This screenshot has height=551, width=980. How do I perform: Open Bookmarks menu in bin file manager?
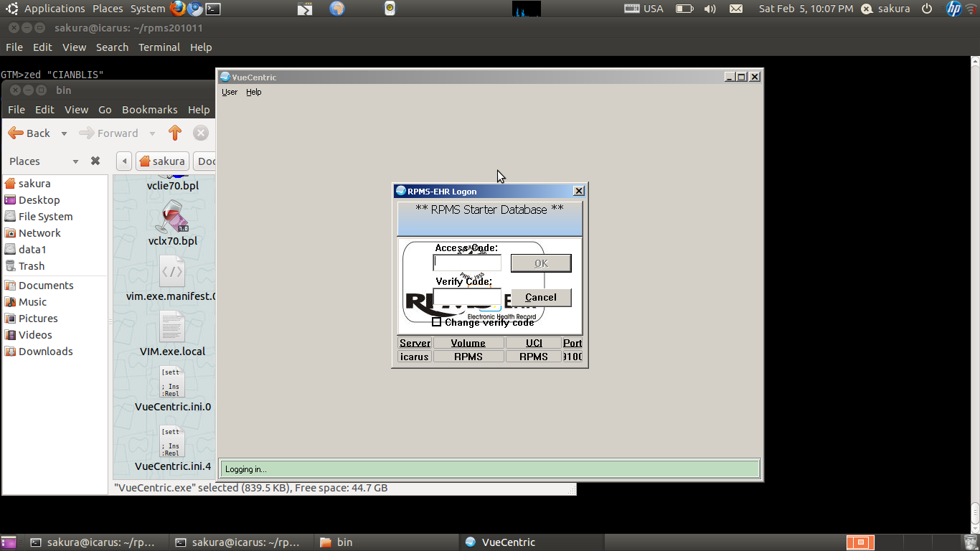[x=149, y=110]
